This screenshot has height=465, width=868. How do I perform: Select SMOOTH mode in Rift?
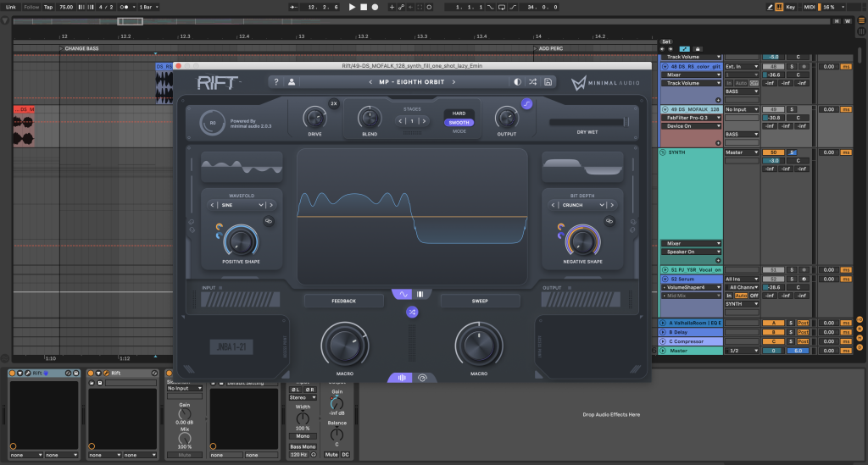point(459,123)
